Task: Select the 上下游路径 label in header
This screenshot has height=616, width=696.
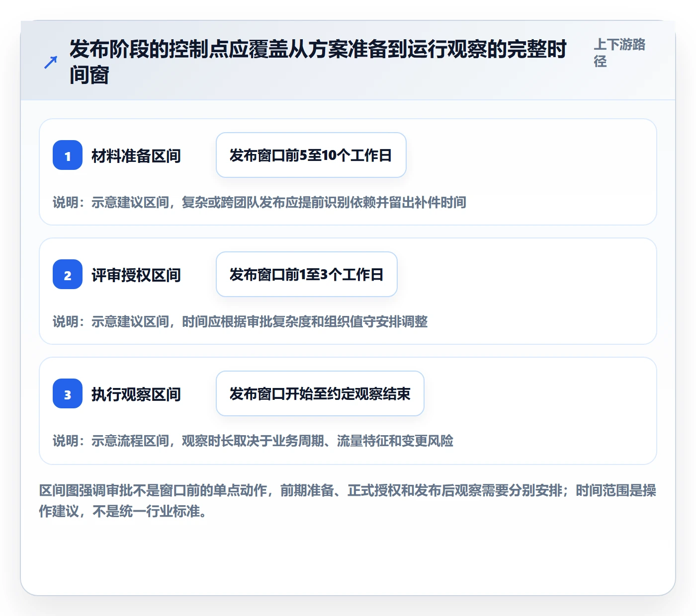Action: tap(619, 53)
